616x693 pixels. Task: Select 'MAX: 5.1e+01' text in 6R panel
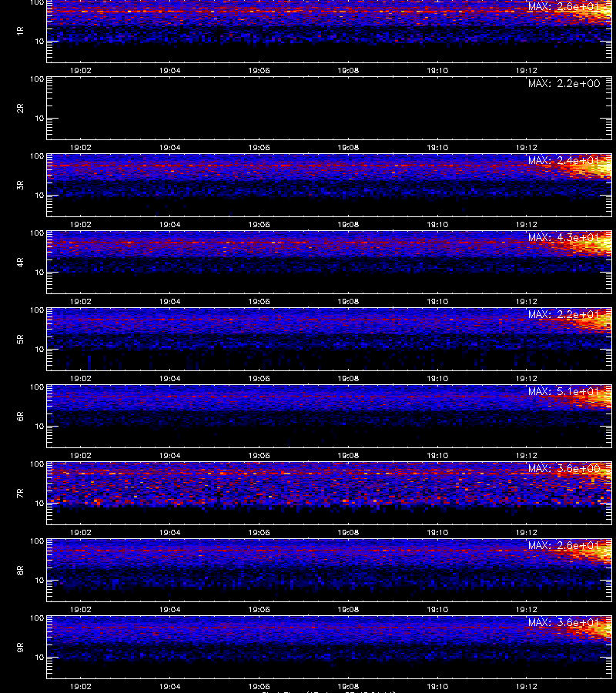click(x=564, y=392)
